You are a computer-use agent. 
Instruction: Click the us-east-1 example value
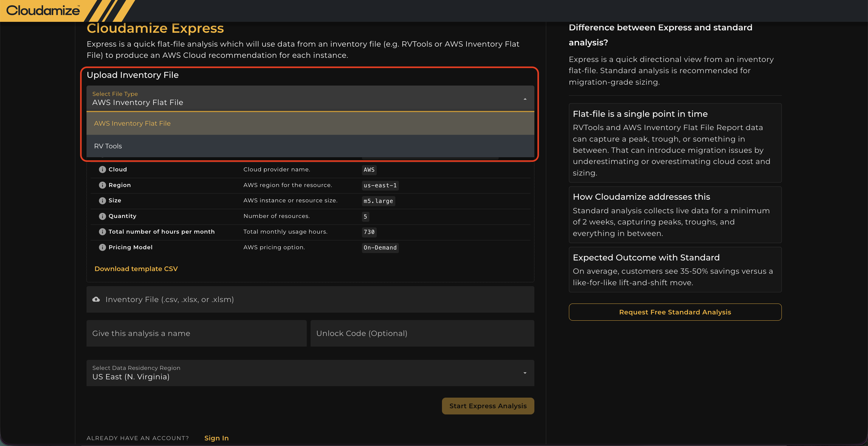click(380, 186)
